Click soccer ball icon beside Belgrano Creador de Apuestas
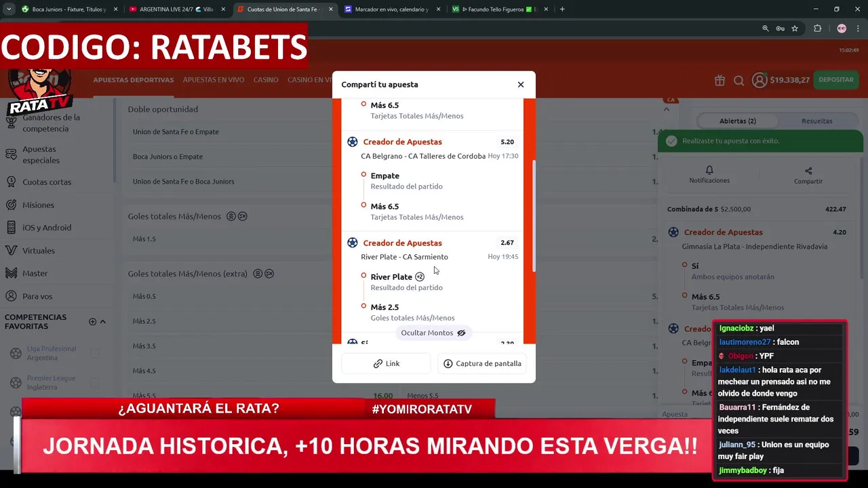Image resolution: width=868 pixels, height=488 pixels. click(352, 142)
